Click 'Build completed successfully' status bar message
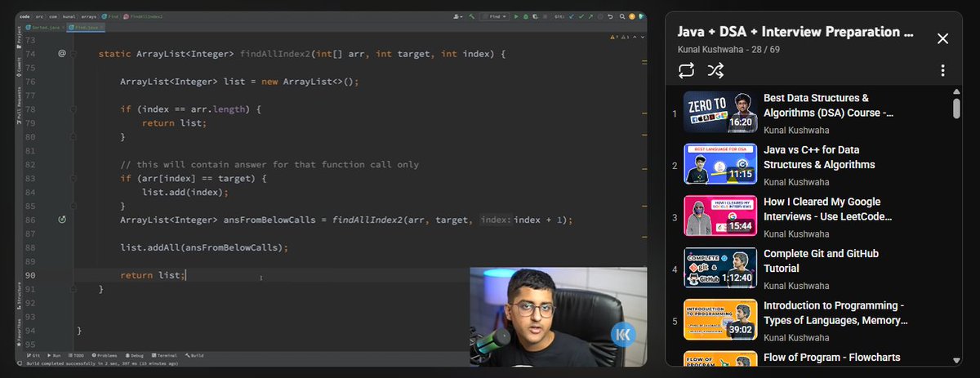 102,363
